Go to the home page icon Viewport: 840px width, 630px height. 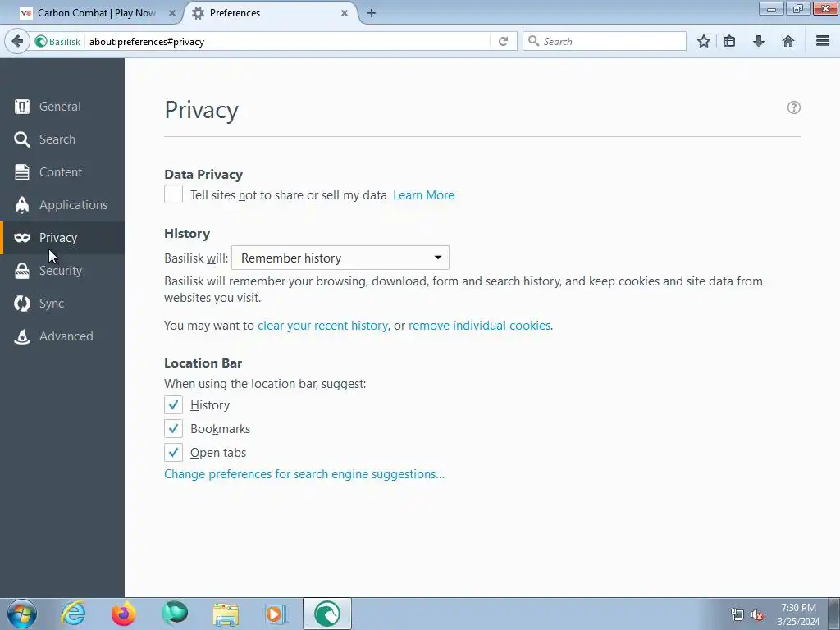coord(788,41)
